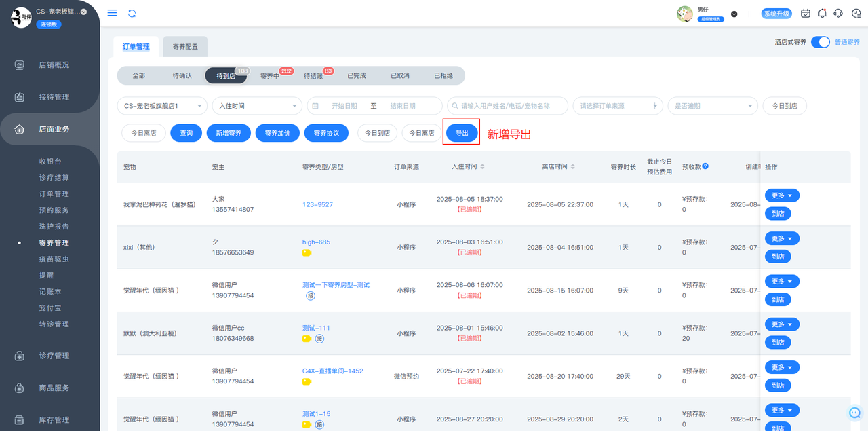Open 更多 dropdown for 我拿泥巴种荷花 row
Image resolution: width=868 pixels, height=431 pixels.
(x=782, y=195)
